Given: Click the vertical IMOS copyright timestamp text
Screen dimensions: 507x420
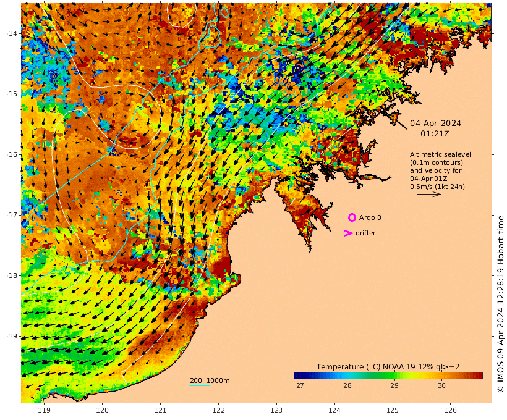Looking at the screenshot, I should 500,304.
